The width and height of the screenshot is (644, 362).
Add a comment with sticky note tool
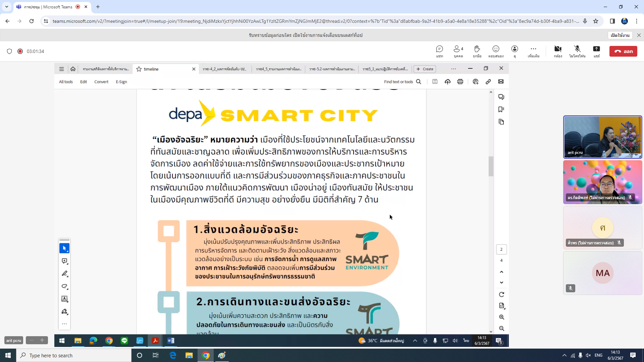click(64, 261)
